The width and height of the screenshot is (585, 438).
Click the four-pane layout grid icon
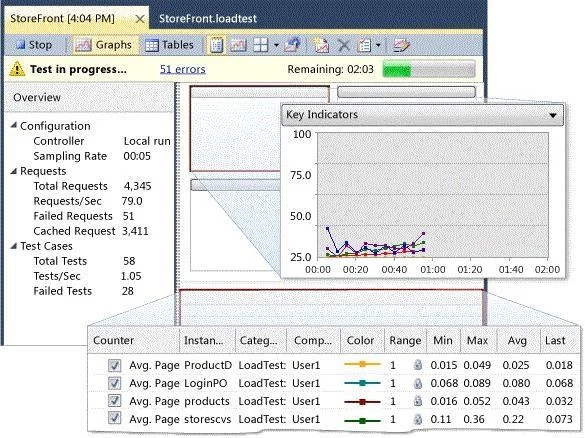click(x=261, y=45)
